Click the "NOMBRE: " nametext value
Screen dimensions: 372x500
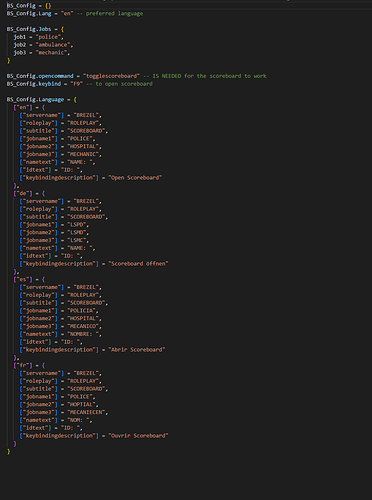tap(83, 334)
